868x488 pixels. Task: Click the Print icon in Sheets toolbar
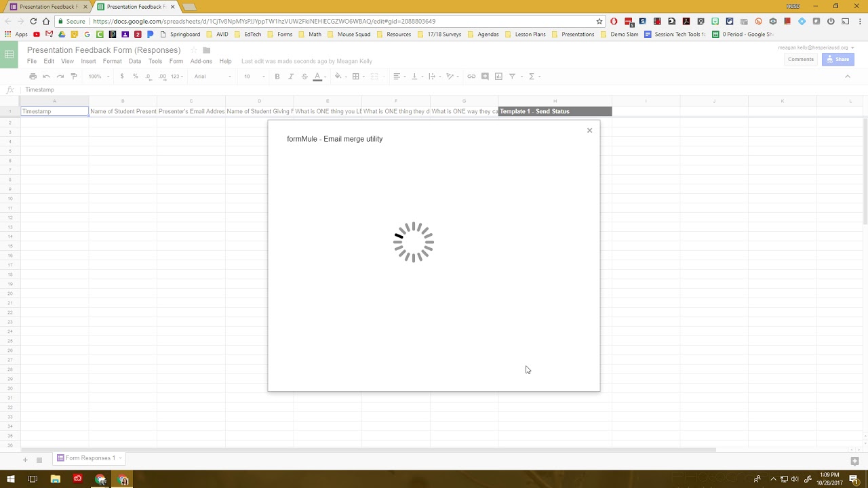click(33, 76)
